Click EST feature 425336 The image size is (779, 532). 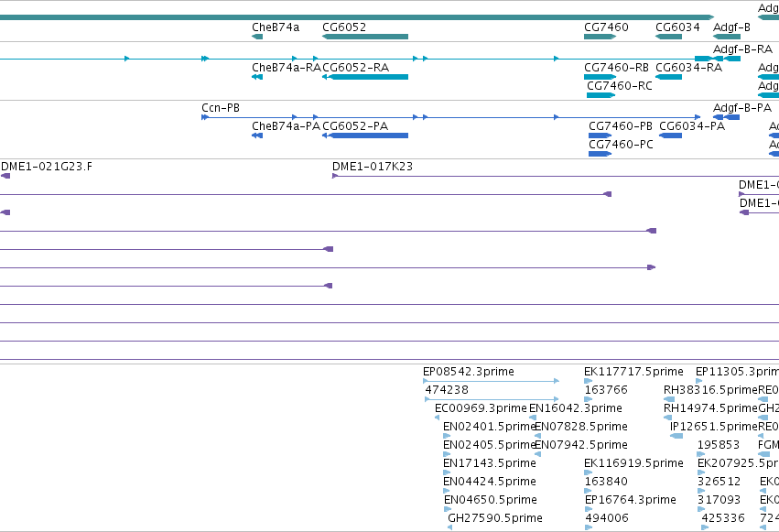pos(705,527)
